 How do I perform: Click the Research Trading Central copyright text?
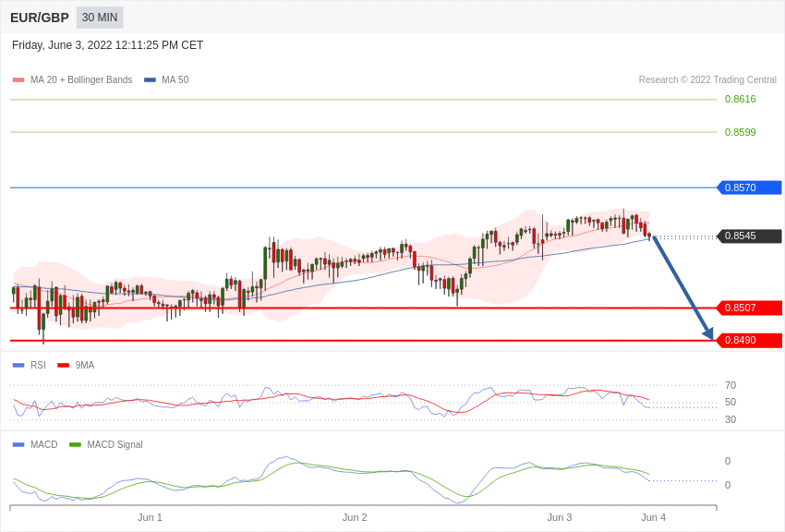(x=707, y=79)
